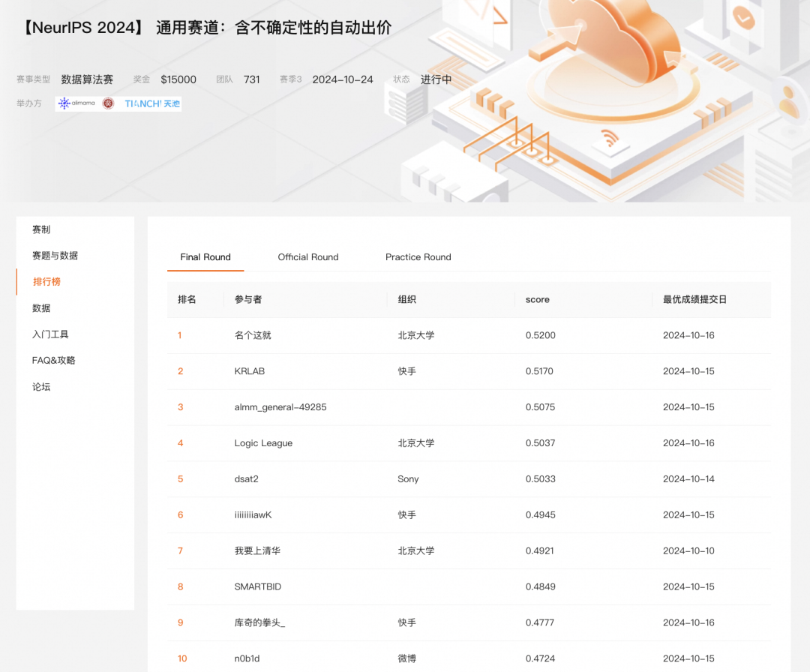Select participant SMARTBID
This screenshot has width=810, height=672.
click(258, 586)
